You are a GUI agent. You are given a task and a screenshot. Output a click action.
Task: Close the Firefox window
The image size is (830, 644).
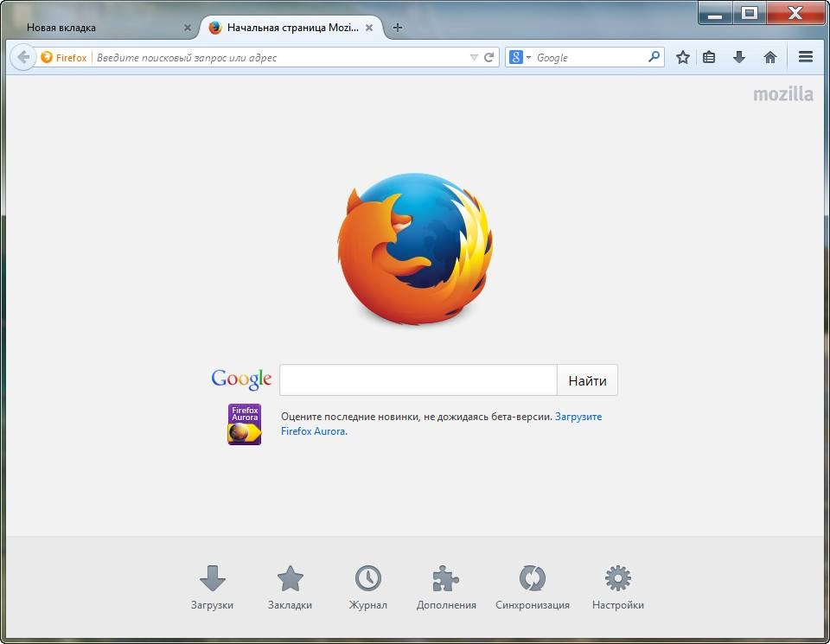[x=795, y=13]
